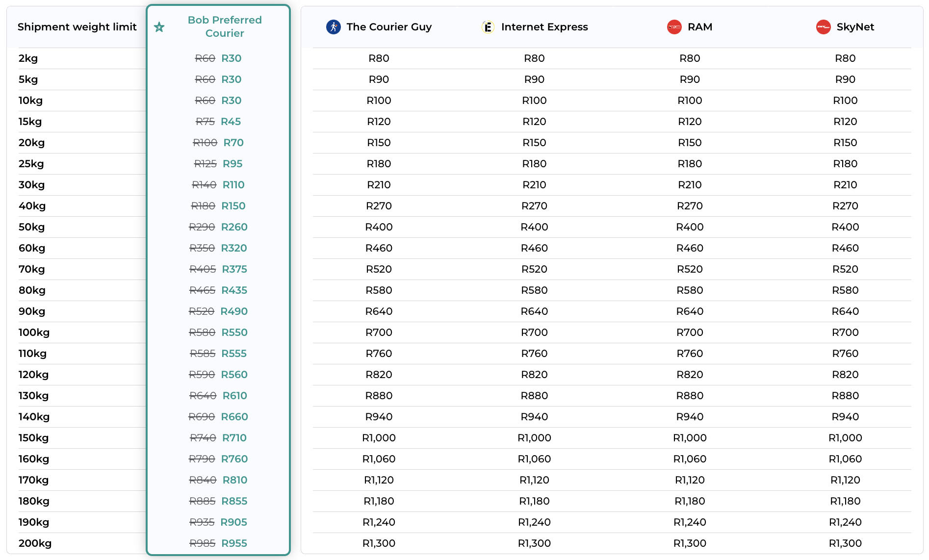Click the struck-through R985 original price
The height and width of the screenshot is (560, 929).
(203, 543)
